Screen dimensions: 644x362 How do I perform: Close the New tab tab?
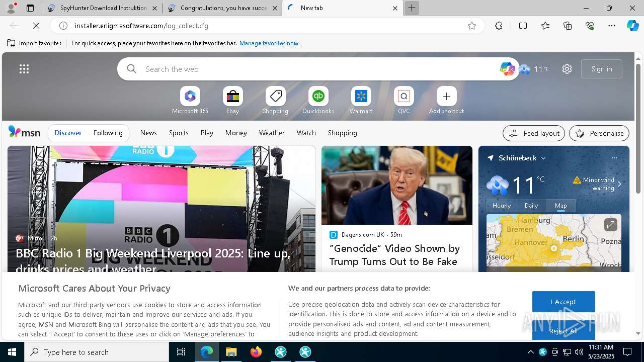[395, 8]
